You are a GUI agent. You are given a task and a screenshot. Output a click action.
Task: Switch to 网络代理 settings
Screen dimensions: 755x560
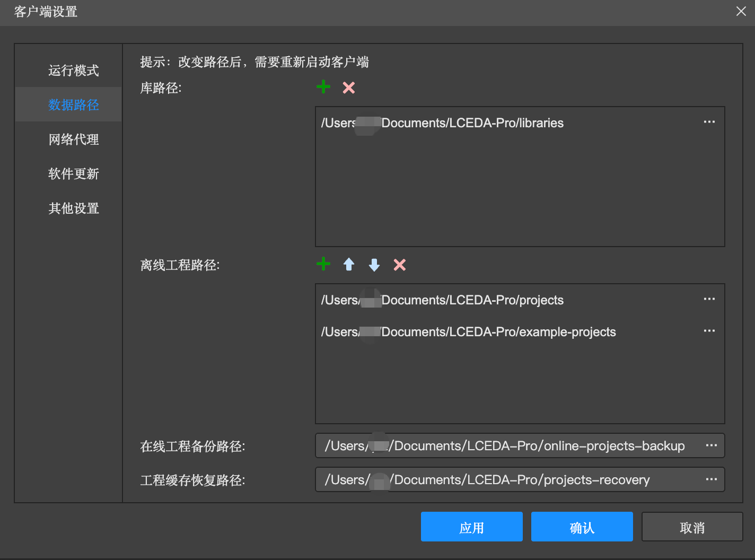pyautogui.click(x=74, y=139)
